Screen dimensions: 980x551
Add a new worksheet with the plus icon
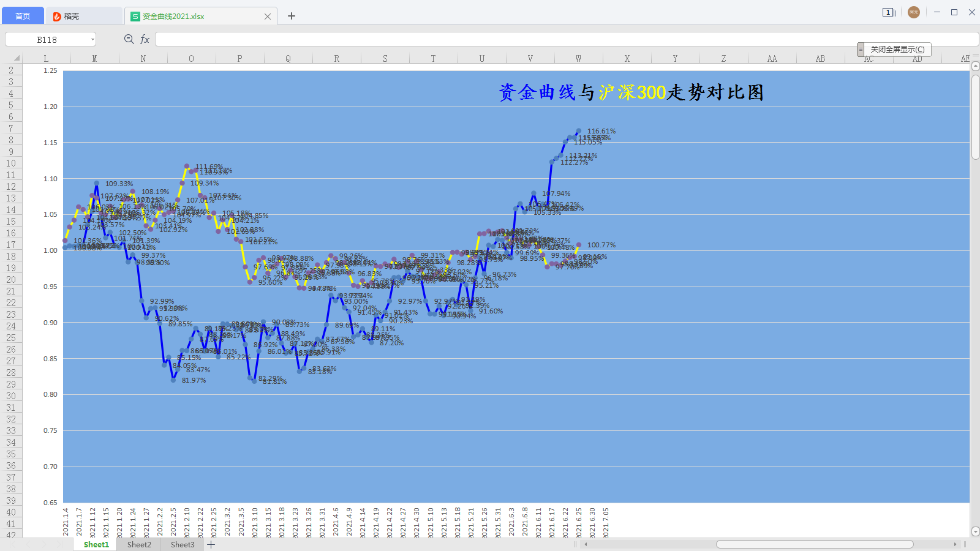211,544
